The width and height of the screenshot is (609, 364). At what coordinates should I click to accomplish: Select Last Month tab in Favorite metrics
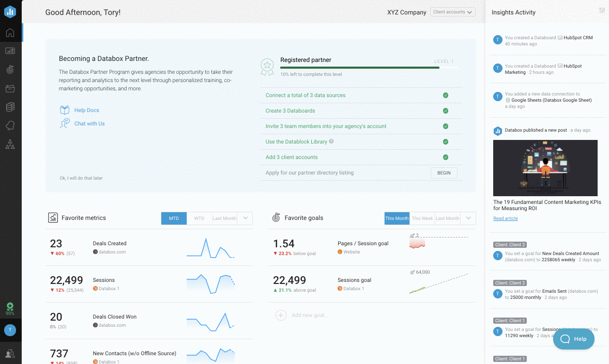pyautogui.click(x=224, y=218)
